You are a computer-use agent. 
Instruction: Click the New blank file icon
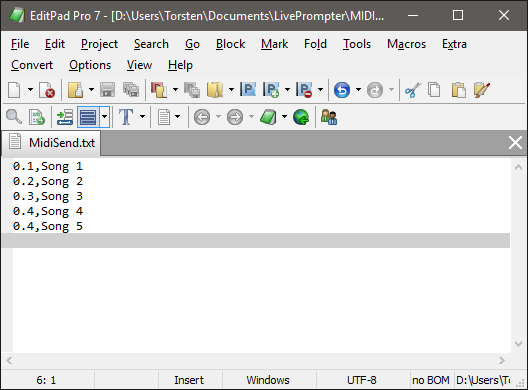pyautogui.click(x=14, y=90)
